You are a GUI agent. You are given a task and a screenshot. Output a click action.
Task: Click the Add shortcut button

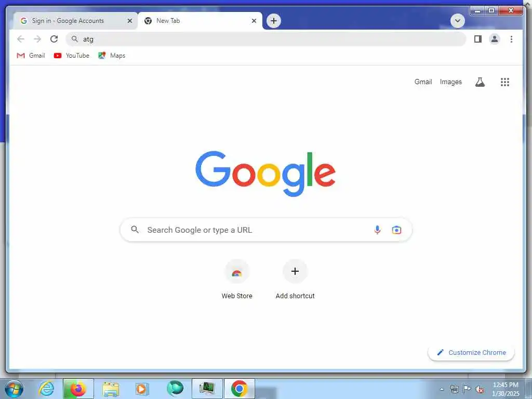[295, 279]
